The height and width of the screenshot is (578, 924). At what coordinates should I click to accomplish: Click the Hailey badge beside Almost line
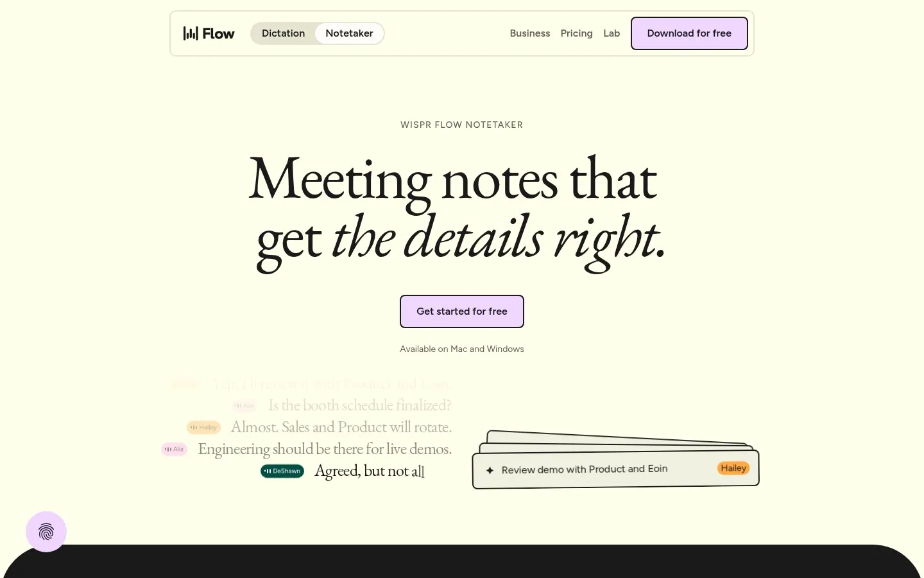coord(203,427)
